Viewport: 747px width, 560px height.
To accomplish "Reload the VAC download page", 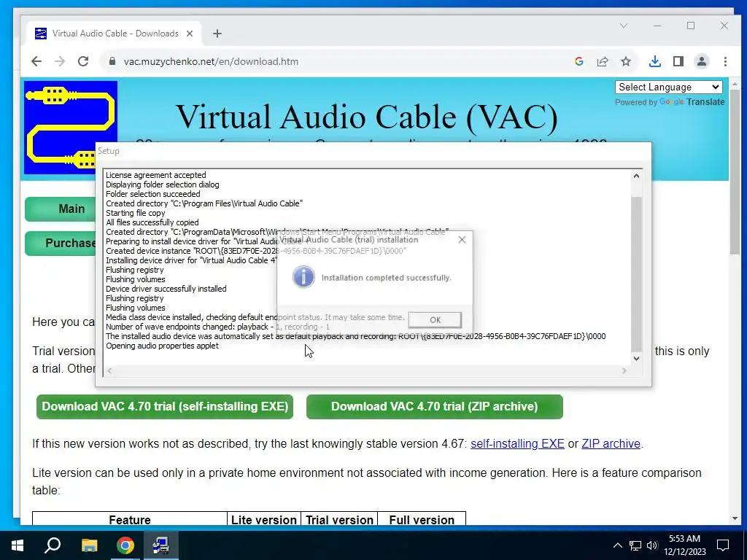I will tap(83, 61).
